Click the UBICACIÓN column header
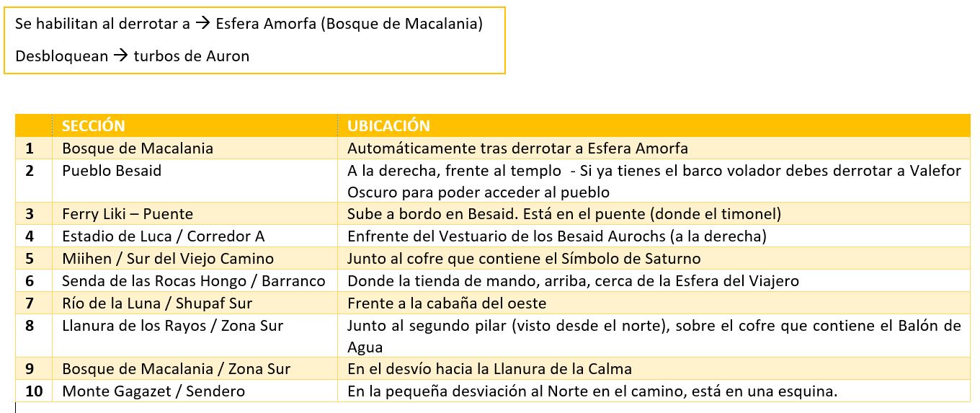Screen dimensions: 980x413 pos(388,125)
